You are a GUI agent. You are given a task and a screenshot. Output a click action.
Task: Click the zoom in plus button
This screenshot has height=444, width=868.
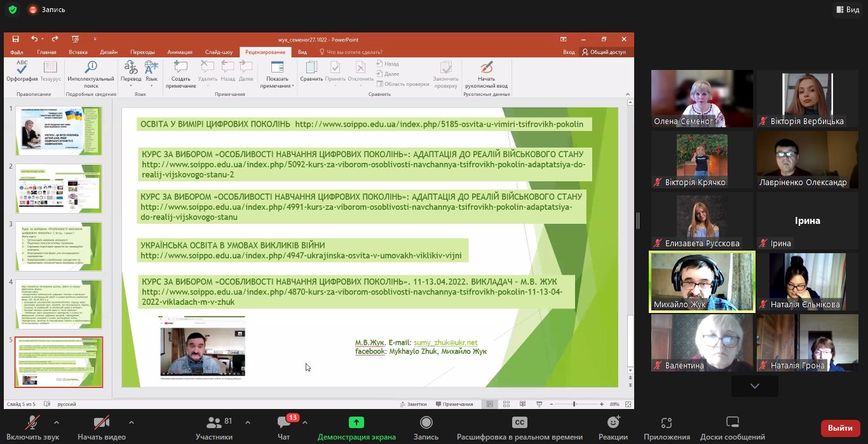[x=601, y=404]
